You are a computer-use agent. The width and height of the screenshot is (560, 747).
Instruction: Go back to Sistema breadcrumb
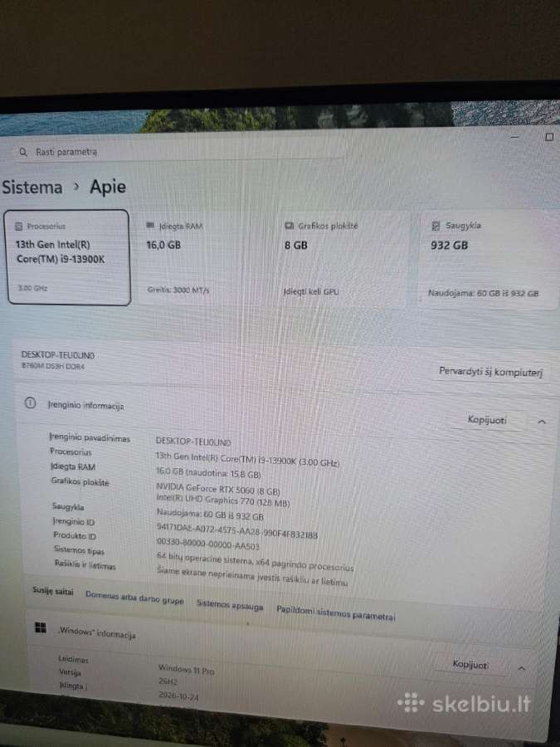pos(32,187)
